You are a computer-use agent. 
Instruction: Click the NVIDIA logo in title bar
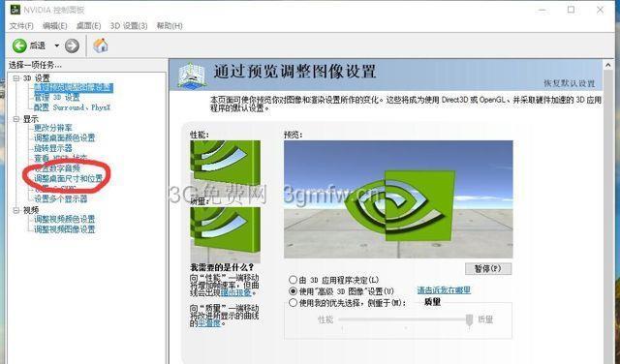(x=15, y=9)
